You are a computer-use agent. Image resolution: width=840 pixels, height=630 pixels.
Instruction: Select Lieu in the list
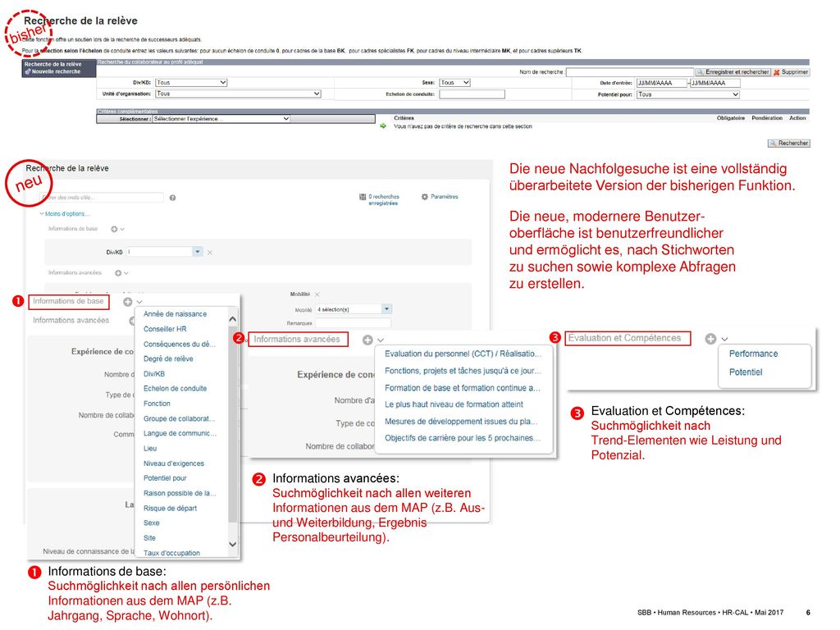[150, 449]
